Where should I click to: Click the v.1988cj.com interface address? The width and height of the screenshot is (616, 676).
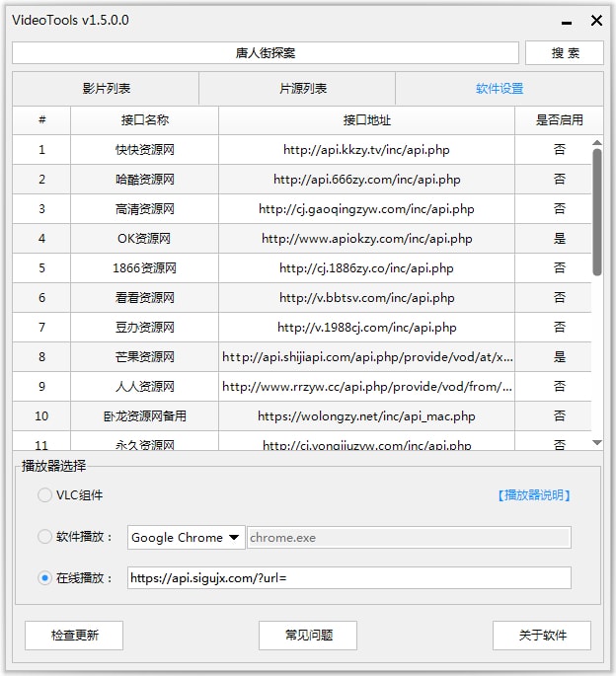366,328
